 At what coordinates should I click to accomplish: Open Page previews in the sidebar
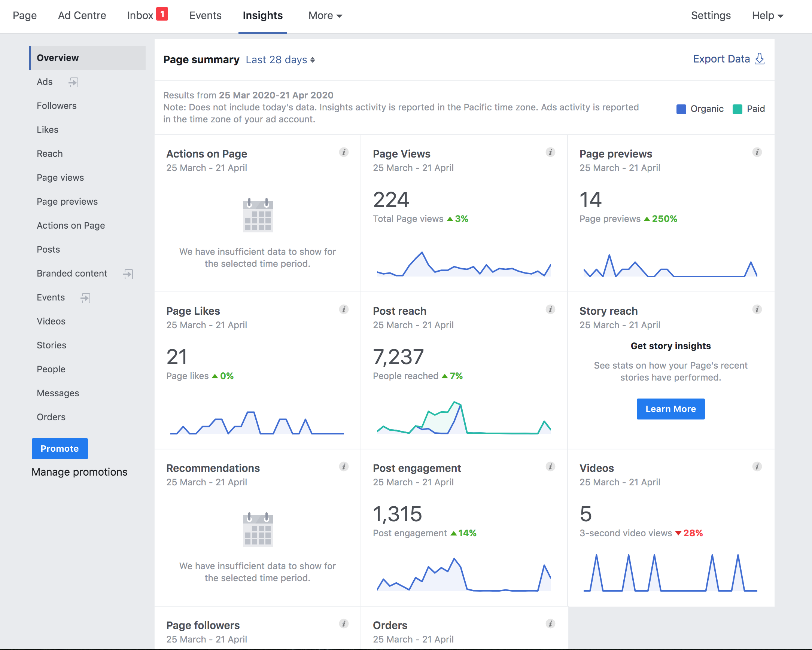click(67, 202)
